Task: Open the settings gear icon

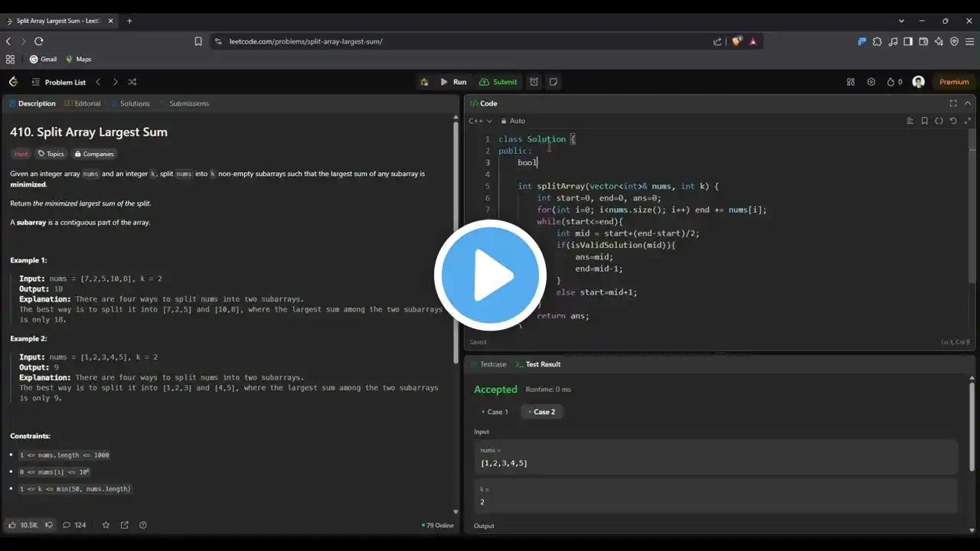Action: point(871,82)
